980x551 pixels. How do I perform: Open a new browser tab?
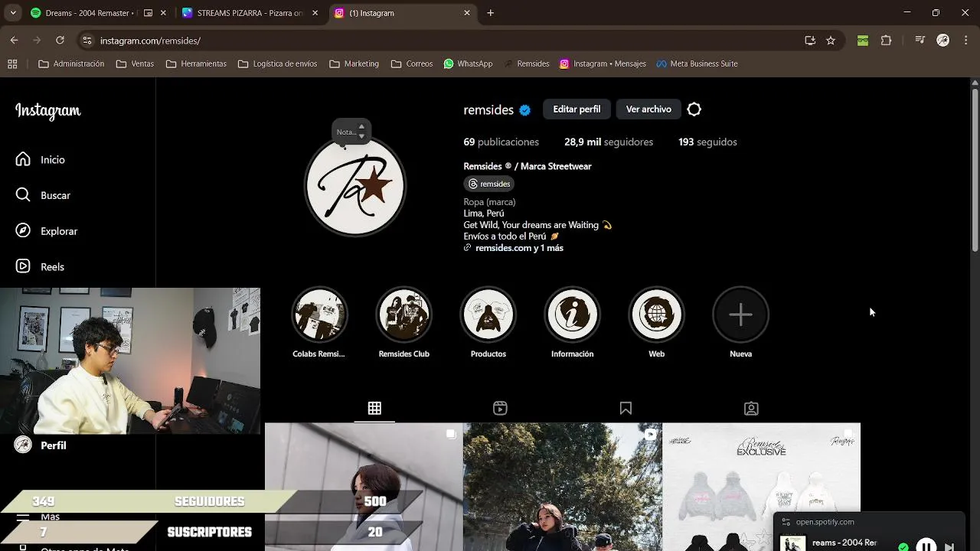click(x=491, y=13)
